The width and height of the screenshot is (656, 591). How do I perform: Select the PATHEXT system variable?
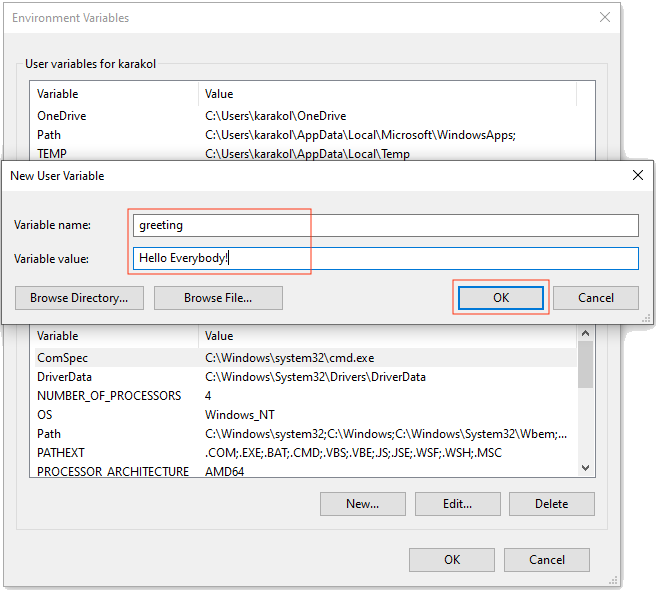(x=305, y=453)
